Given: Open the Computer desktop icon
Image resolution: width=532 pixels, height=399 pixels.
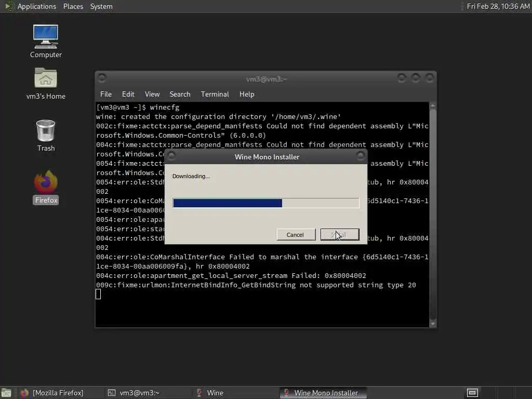Looking at the screenshot, I should pos(46,41).
